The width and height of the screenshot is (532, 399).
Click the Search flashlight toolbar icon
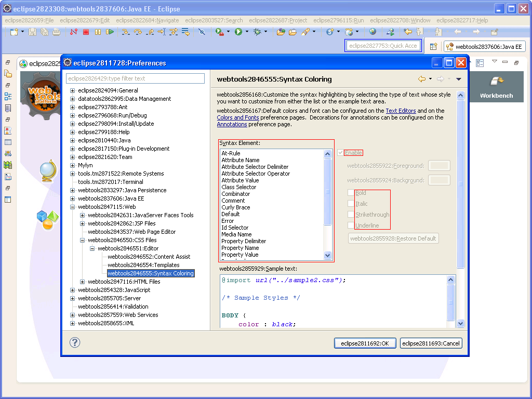pyautogui.click(x=305, y=32)
